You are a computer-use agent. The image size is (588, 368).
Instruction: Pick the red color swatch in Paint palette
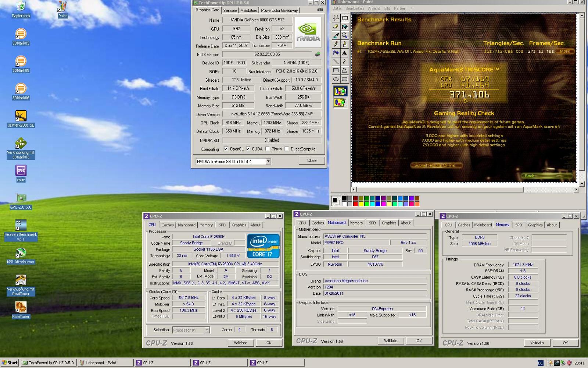(355, 204)
